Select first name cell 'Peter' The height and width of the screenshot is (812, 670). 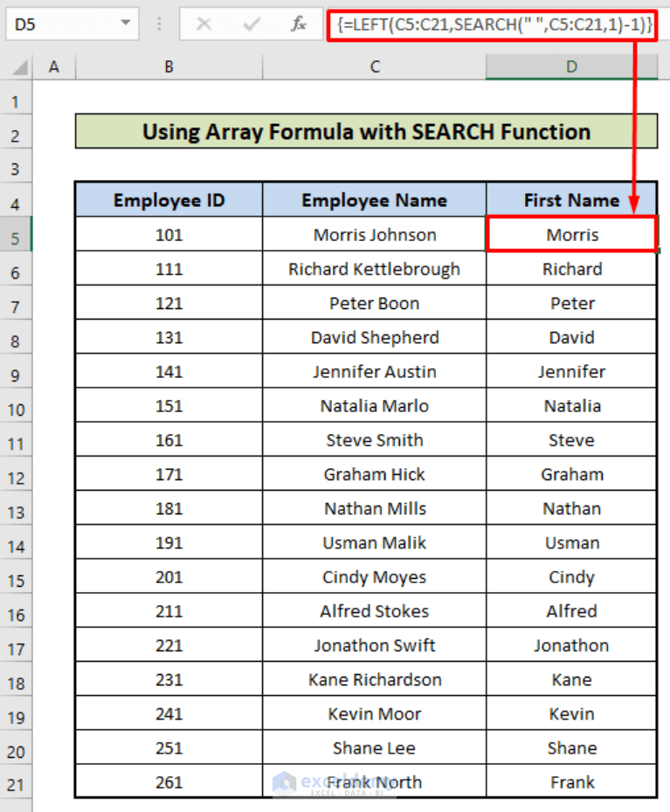pos(571,303)
